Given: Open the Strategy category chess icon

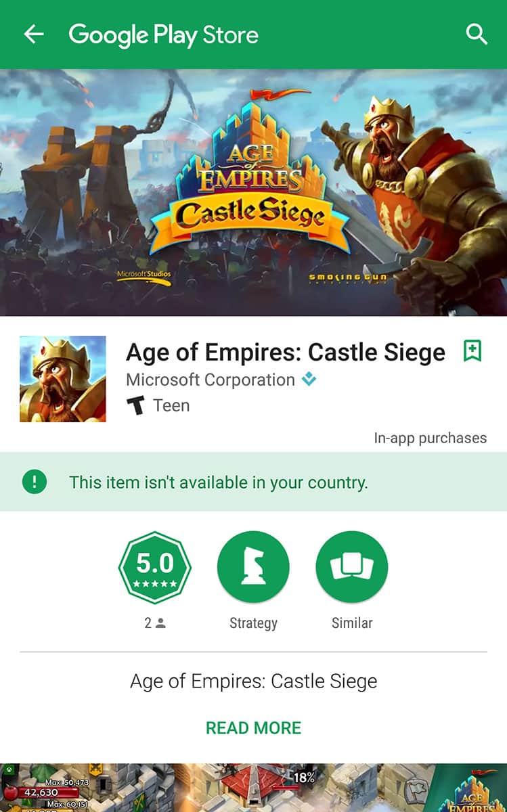Looking at the screenshot, I should [x=253, y=567].
